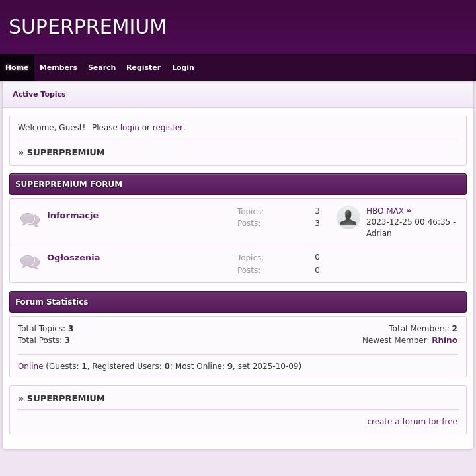Click the Informacje board speech-bubble icon

pos(30,219)
